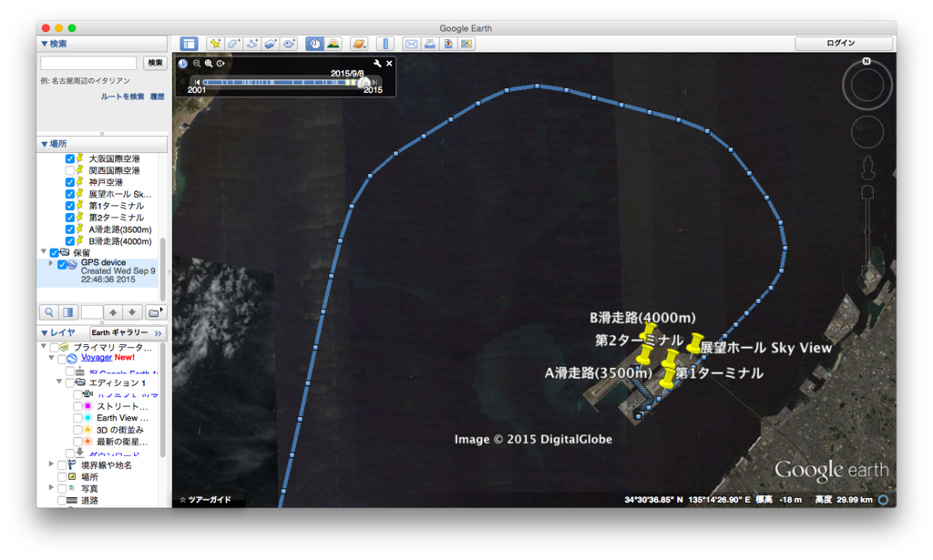This screenshot has height=560, width=933.
Task: Show sunlight across the landscape icon
Action: [333, 44]
